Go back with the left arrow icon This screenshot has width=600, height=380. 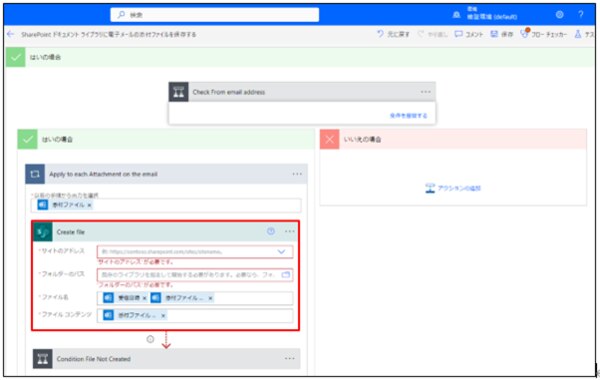point(10,34)
